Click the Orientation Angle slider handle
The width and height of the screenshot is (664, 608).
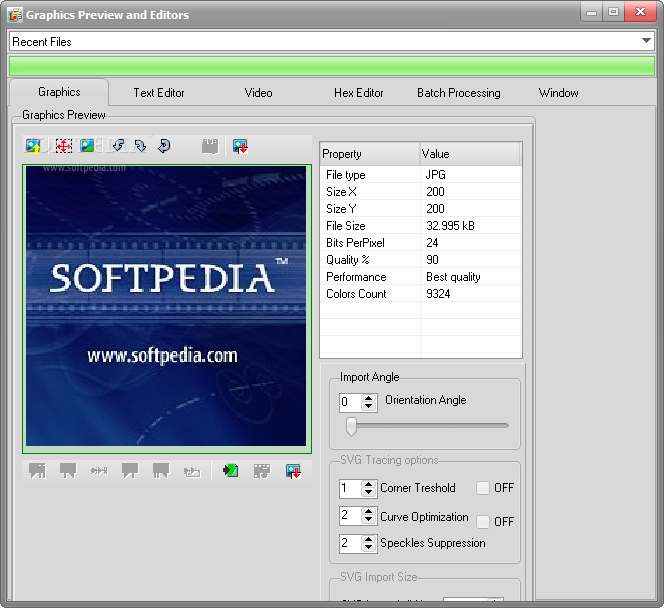pyautogui.click(x=351, y=426)
